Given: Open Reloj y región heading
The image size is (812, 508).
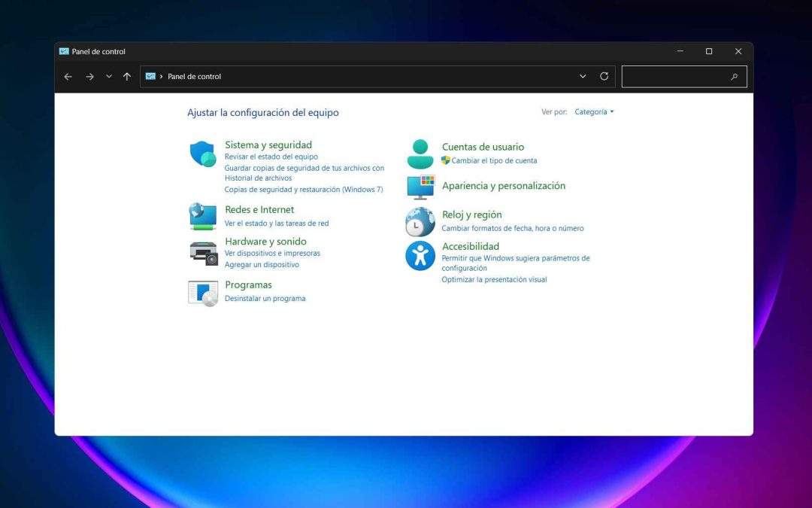Looking at the screenshot, I should 471,214.
